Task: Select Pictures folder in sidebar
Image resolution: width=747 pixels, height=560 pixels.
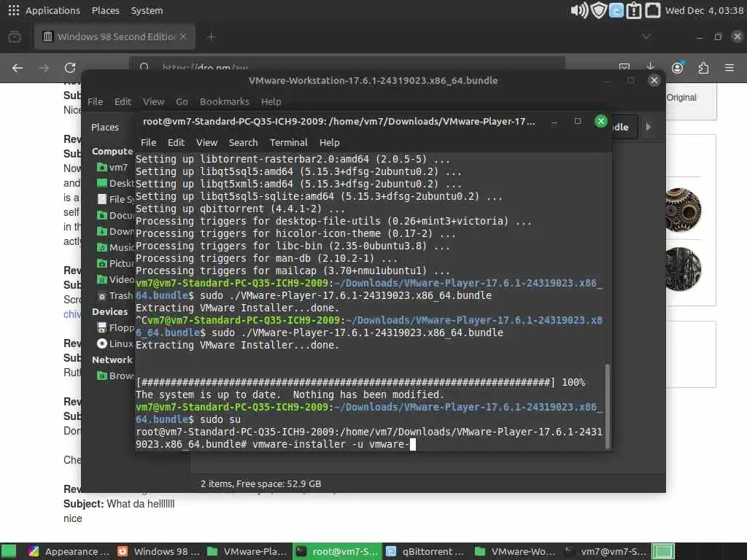Action: (115, 263)
